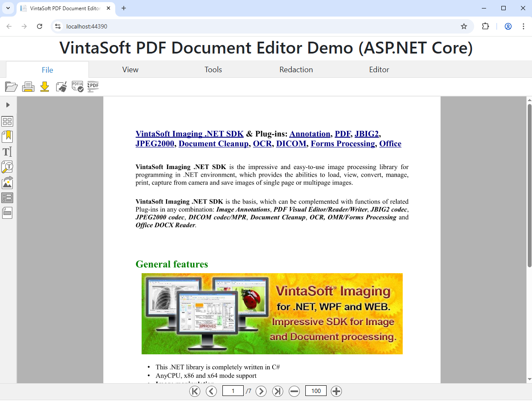Screen dimensions: 532x407
Task: Open the Chrome three-dot menu
Action: point(523,26)
